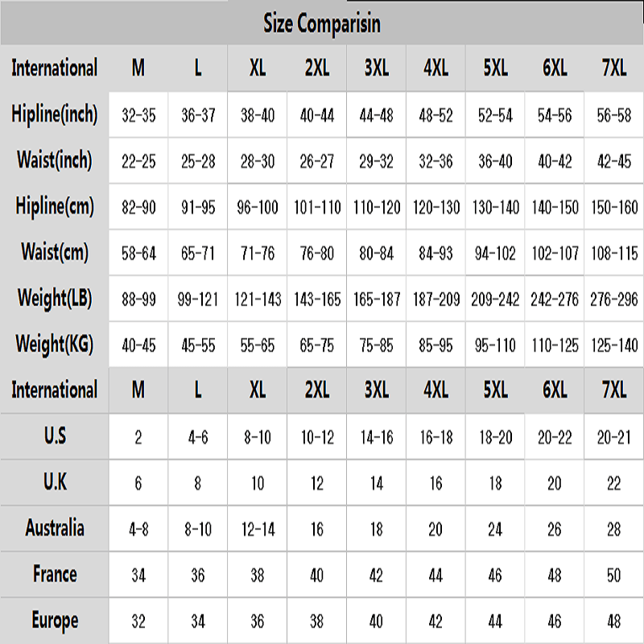644x644 pixels.
Task: Select the 150-160 hipline cm cell
Action: [x=614, y=207]
